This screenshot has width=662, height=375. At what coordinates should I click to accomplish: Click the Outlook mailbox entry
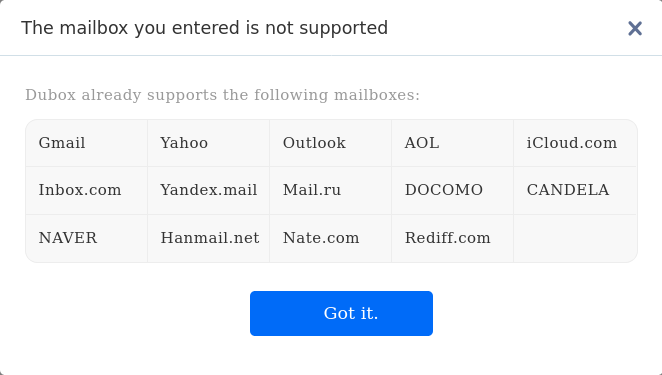[331, 143]
